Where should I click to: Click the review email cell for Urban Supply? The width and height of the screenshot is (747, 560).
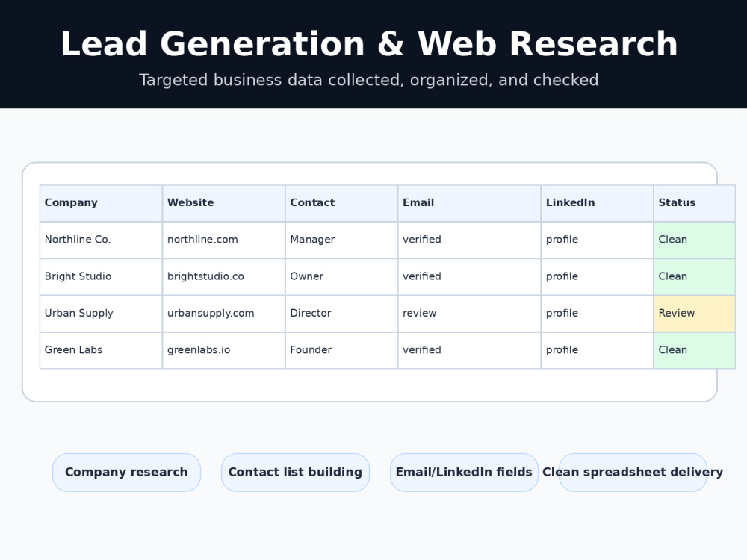click(x=469, y=314)
